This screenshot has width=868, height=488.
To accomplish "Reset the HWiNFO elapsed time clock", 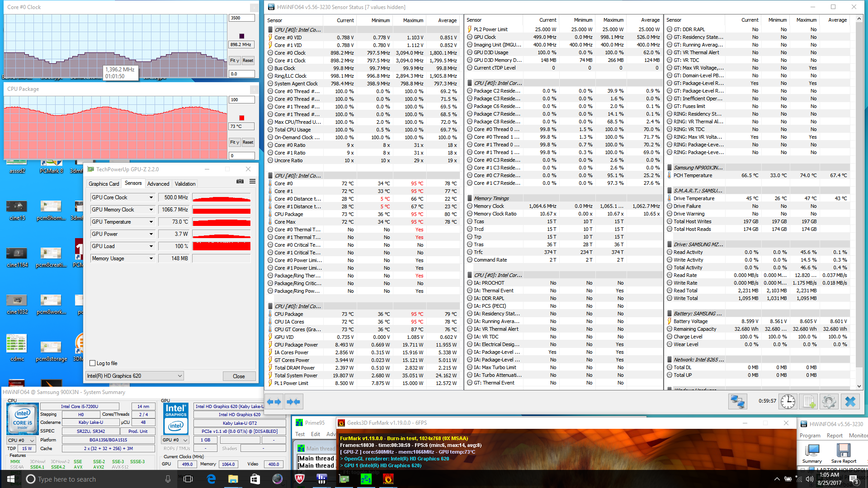I will [788, 401].
